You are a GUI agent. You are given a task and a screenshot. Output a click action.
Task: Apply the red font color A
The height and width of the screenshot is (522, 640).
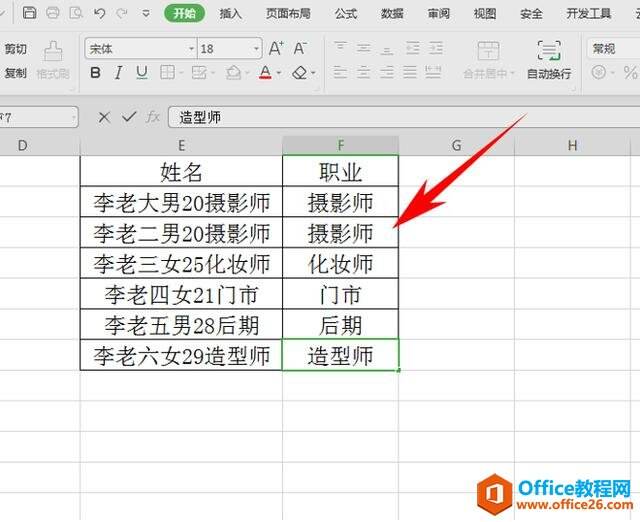point(265,73)
